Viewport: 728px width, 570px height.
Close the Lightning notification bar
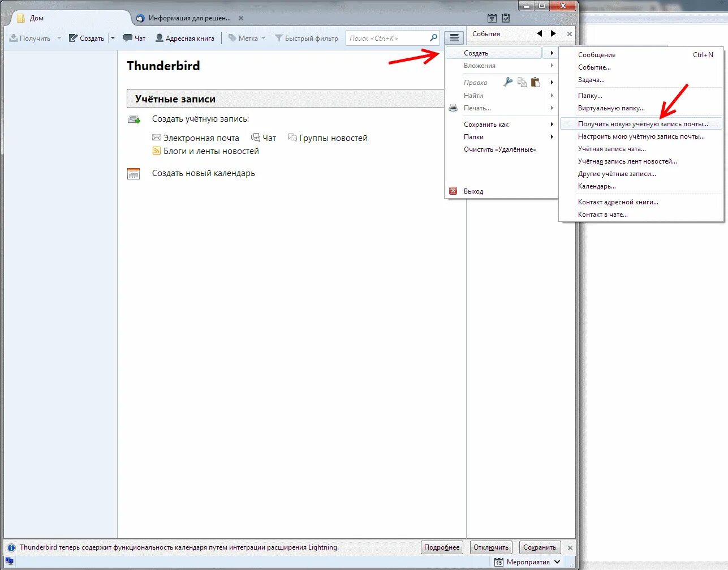click(x=570, y=548)
